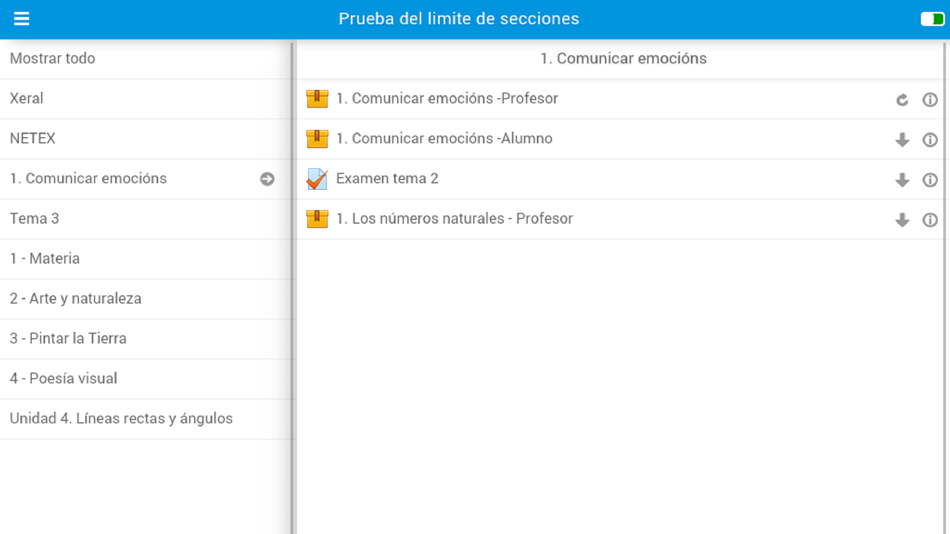Refresh Comunicar emocións -Profesor content
Viewport: 950px width, 534px height.
point(902,99)
